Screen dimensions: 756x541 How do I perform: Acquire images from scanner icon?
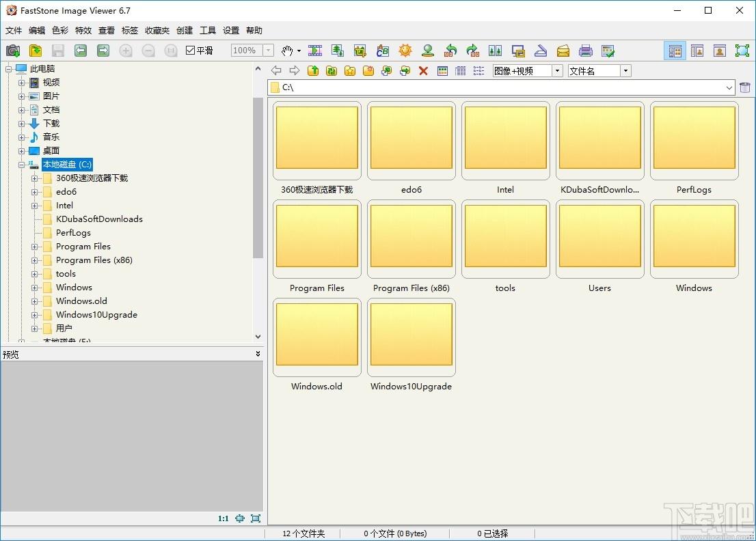click(x=541, y=51)
